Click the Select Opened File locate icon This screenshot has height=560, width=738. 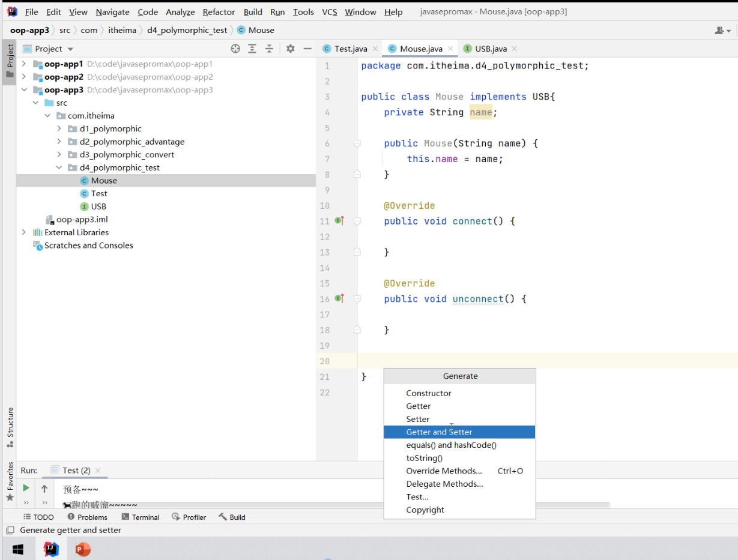(x=235, y=49)
